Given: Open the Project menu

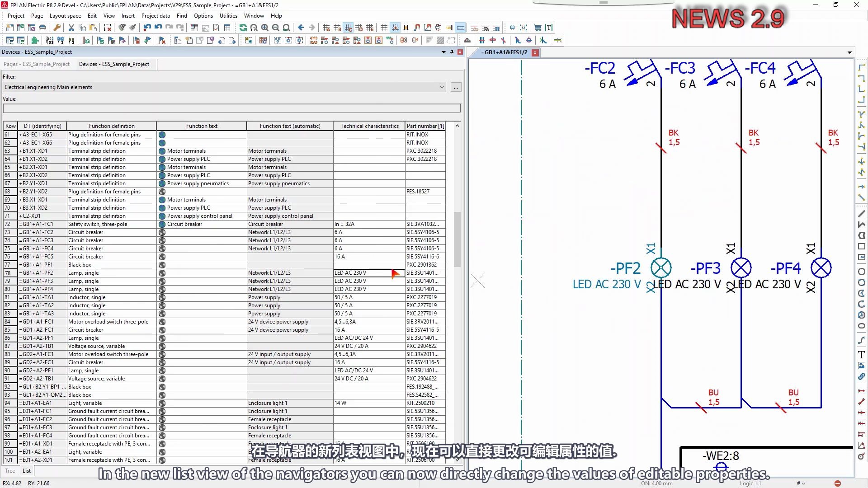Looking at the screenshot, I should pyautogui.click(x=16, y=16).
